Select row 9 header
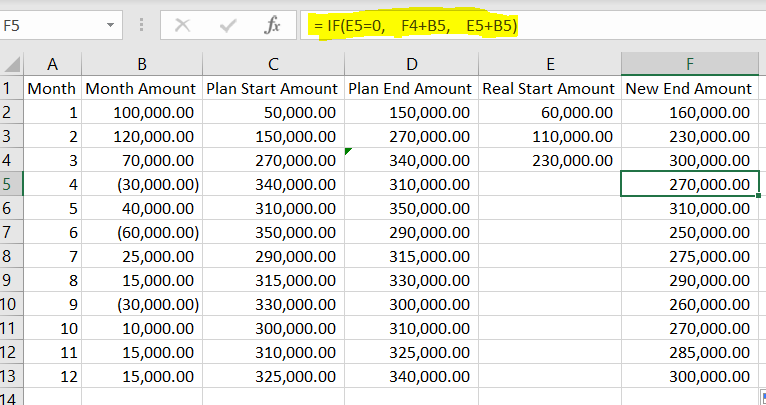 coord(11,280)
